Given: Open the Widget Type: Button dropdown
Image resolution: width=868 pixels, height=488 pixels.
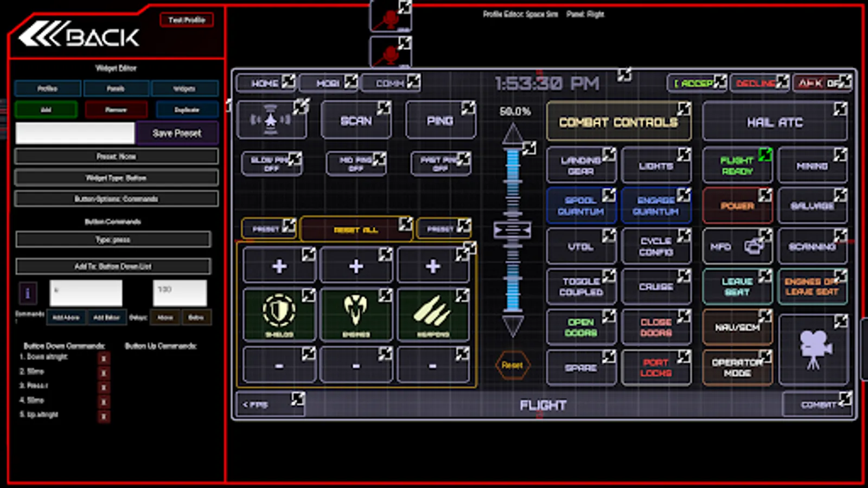Looking at the screenshot, I should pos(116,177).
